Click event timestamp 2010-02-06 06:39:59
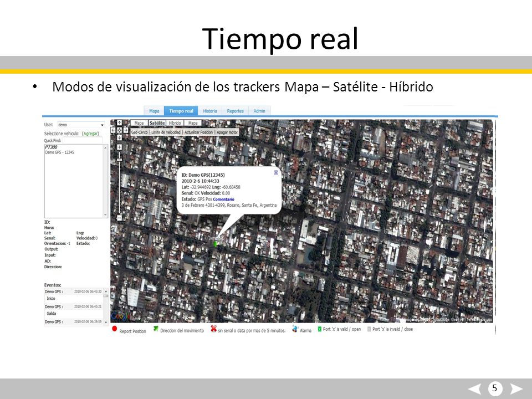Viewport: 532px width, 399px height. click(x=88, y=321)
